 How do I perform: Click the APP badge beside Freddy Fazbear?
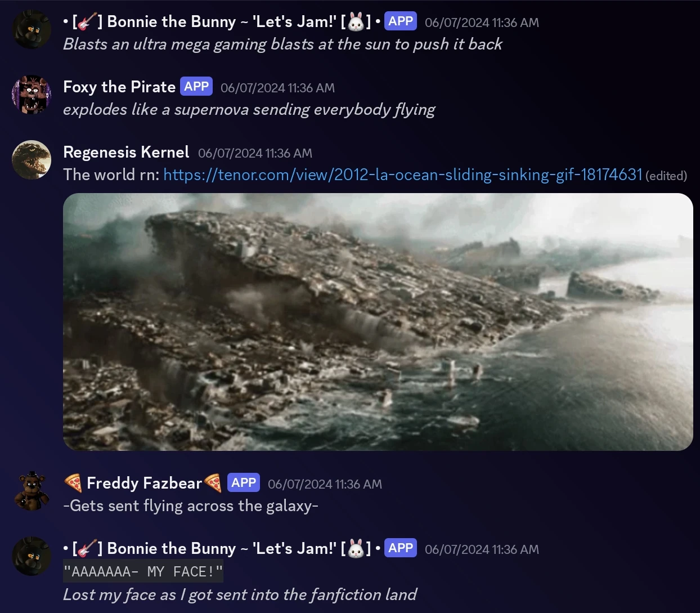[x=244, y=483]
